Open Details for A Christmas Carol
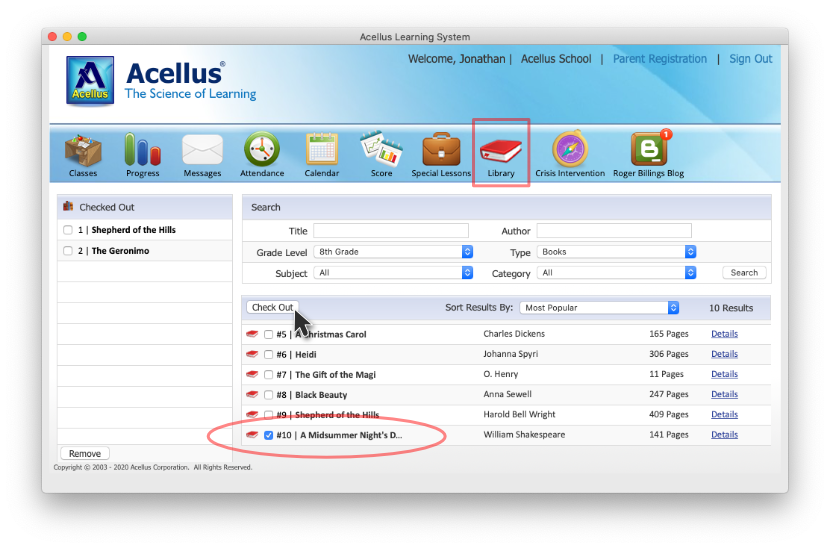The width and height of the screenshot is (830, 548). (x=724, y=334)
